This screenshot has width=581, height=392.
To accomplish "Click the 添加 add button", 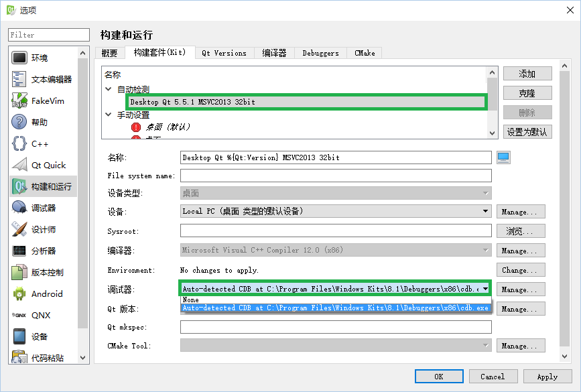I will pos(527,74).
